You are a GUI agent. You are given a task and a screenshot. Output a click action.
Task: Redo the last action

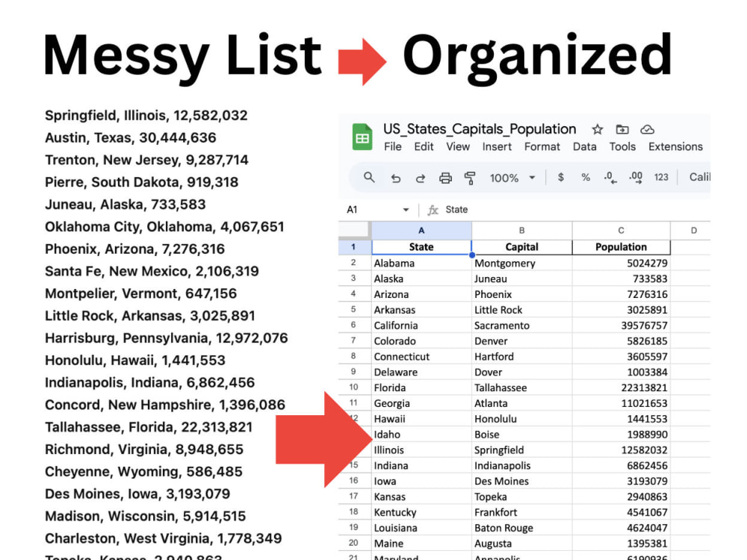[x=420, y=178]
